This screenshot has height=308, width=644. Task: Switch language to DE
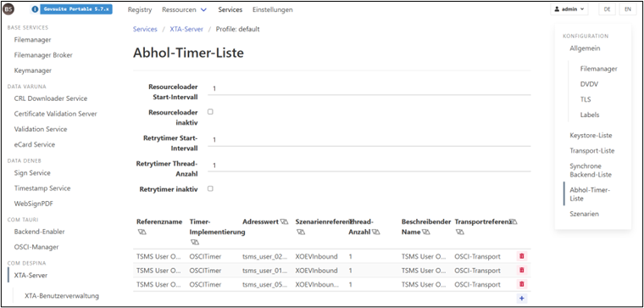click(607, 9)
